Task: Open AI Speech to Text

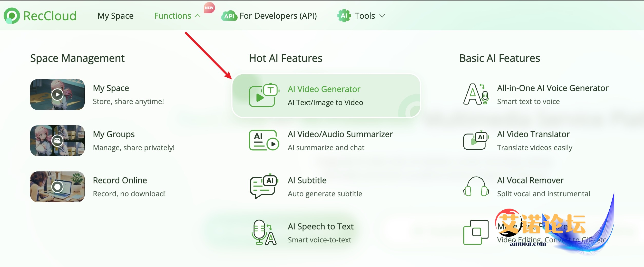Action: 321,227
